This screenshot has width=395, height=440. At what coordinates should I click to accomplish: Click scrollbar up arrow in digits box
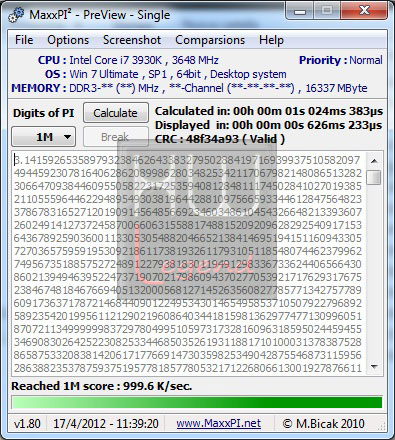(x=374, y=161)
